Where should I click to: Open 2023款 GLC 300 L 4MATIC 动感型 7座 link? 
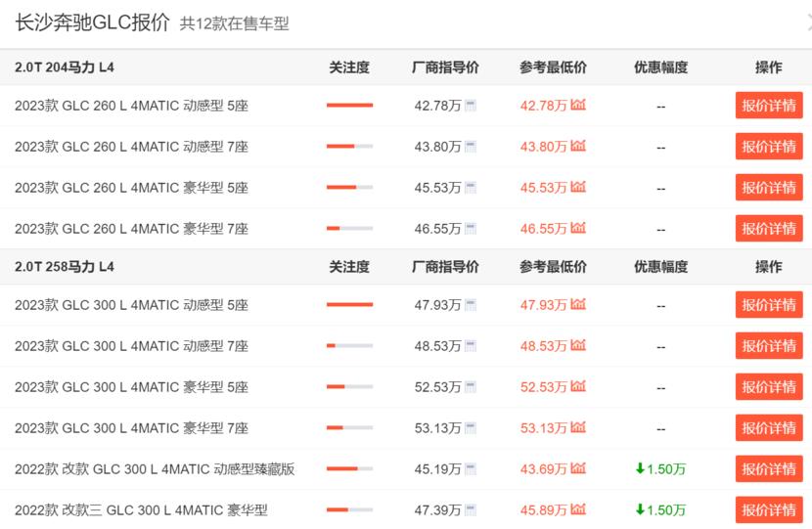point(131,346)
